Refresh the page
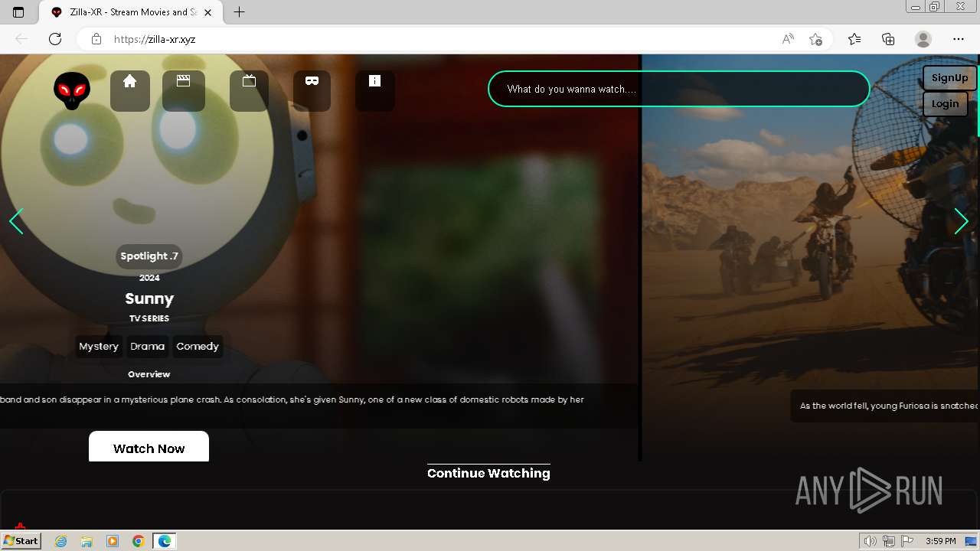The width and height of the screenshot is (980, 551). click(55, 39)
